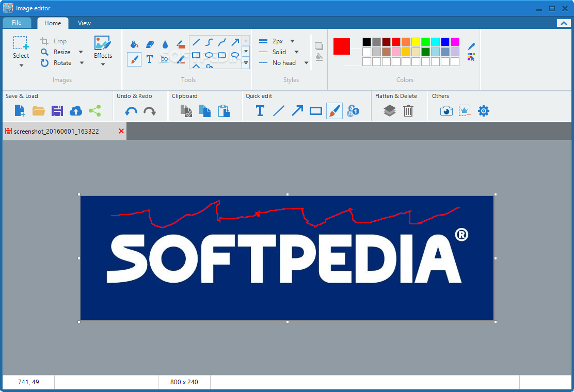Screen dimensions: 574x392
Task: Click the new image icon
Action: pos(20,110)
